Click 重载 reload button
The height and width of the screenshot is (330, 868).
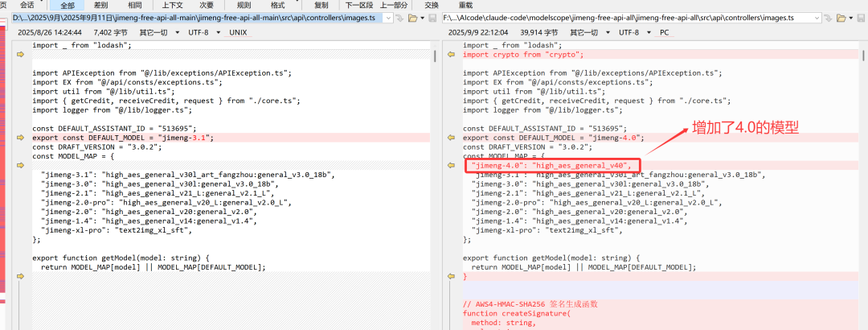click(x=465, y=5)
